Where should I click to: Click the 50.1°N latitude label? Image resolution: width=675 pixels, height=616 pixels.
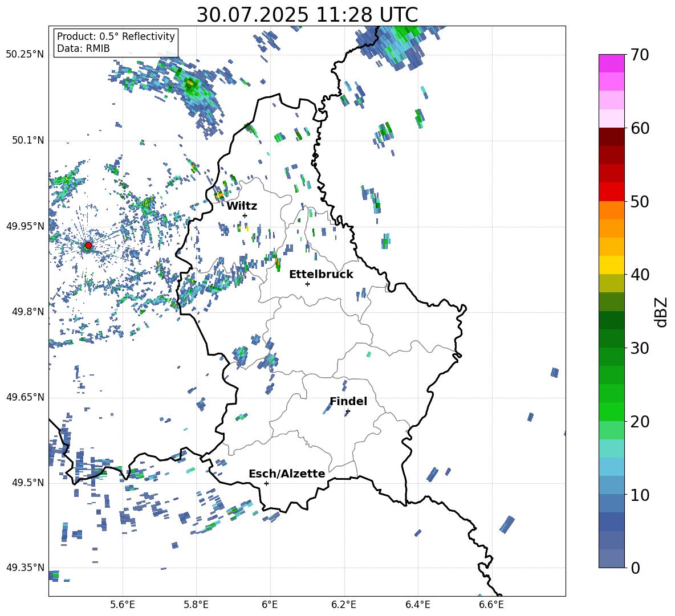coord(28,141)
